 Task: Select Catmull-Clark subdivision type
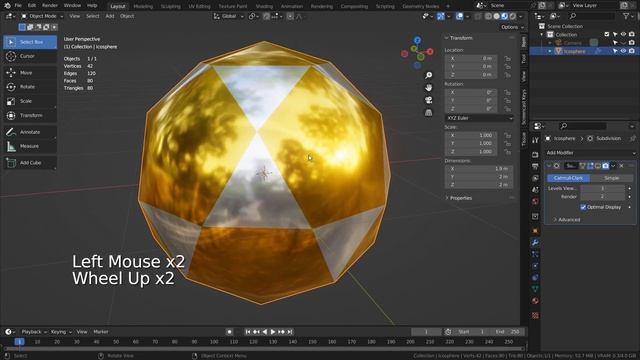tap(569, 178)
